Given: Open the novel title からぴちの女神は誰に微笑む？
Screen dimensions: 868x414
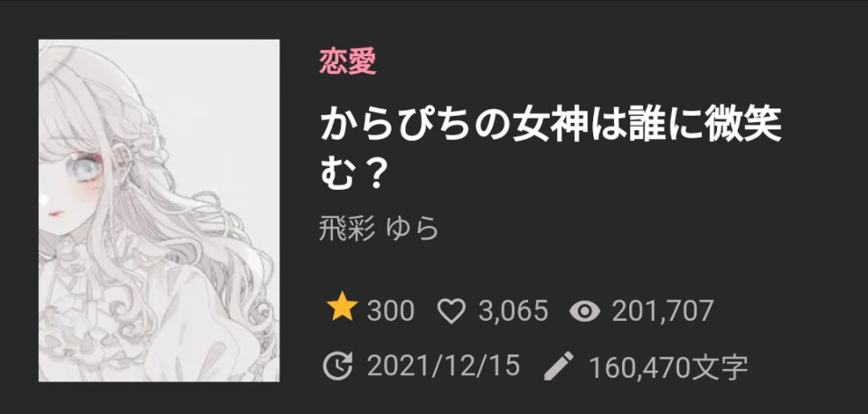Looking at the screenshot, I should coord(551,150).
